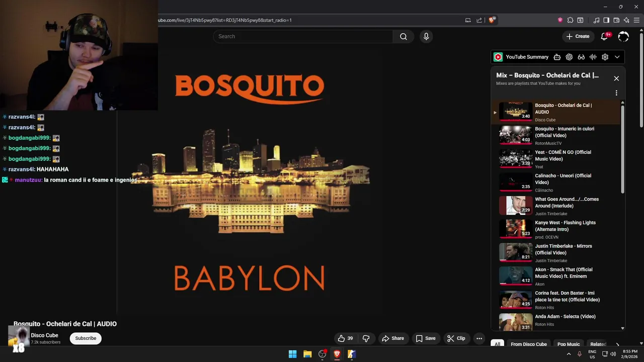Play Corina feat. Don Baxter playlist item

[x=556, y=300]
